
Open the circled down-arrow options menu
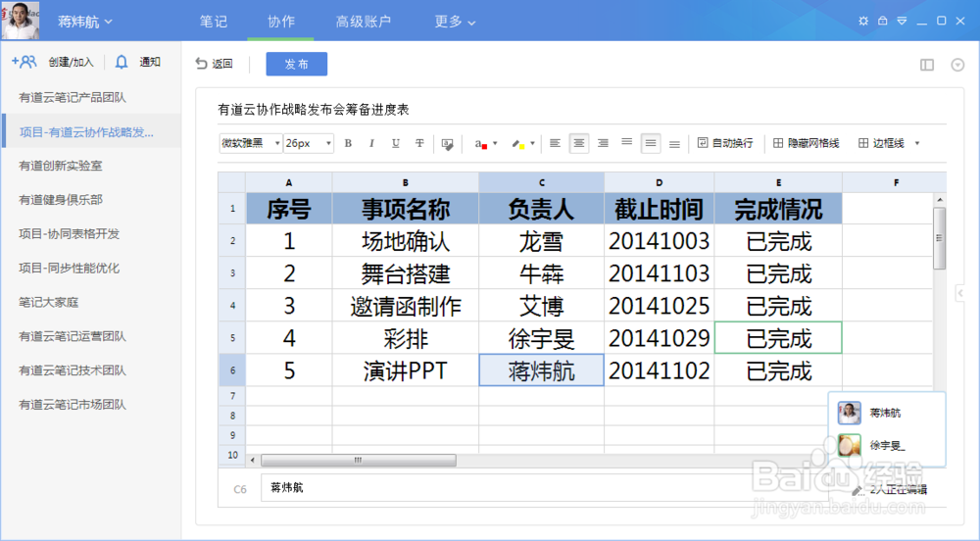(x=957, y=65)
